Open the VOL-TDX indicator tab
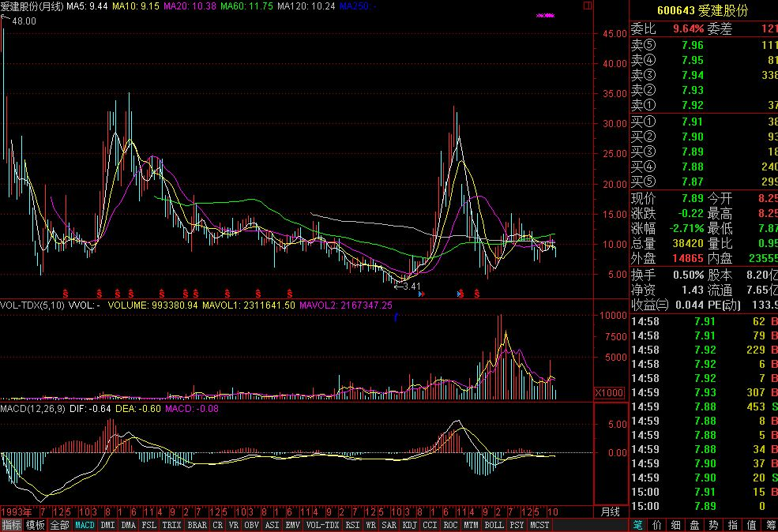778x532 pixels. 322,525
